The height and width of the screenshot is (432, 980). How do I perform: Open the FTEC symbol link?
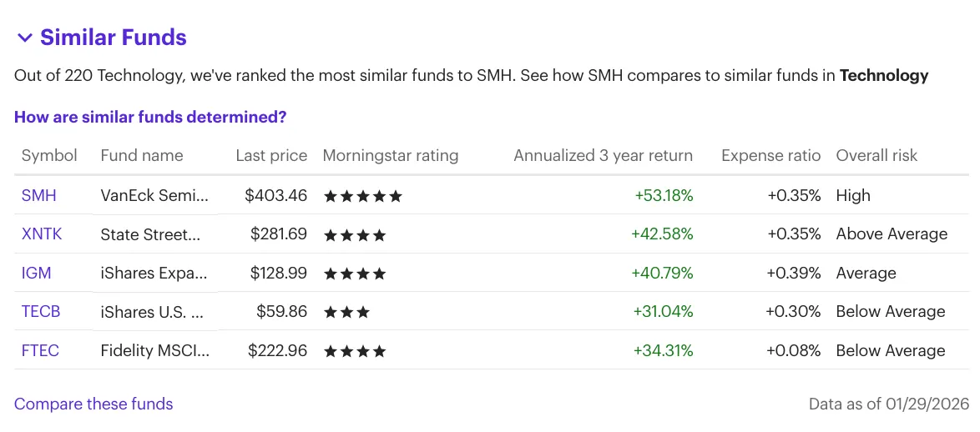click(40, 350)
